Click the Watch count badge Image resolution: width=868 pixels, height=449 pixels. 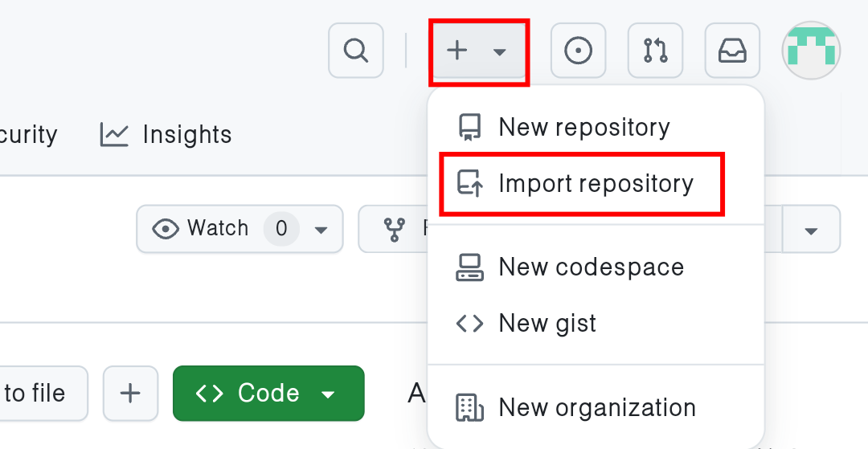tap(281, 229)
